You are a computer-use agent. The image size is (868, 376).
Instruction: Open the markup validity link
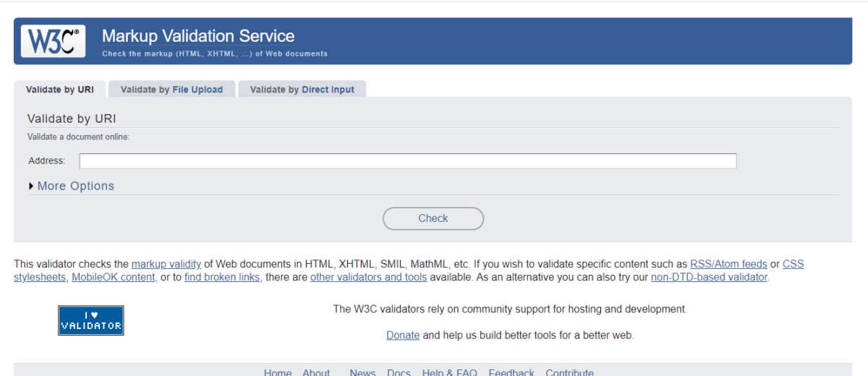click(166, 264)
